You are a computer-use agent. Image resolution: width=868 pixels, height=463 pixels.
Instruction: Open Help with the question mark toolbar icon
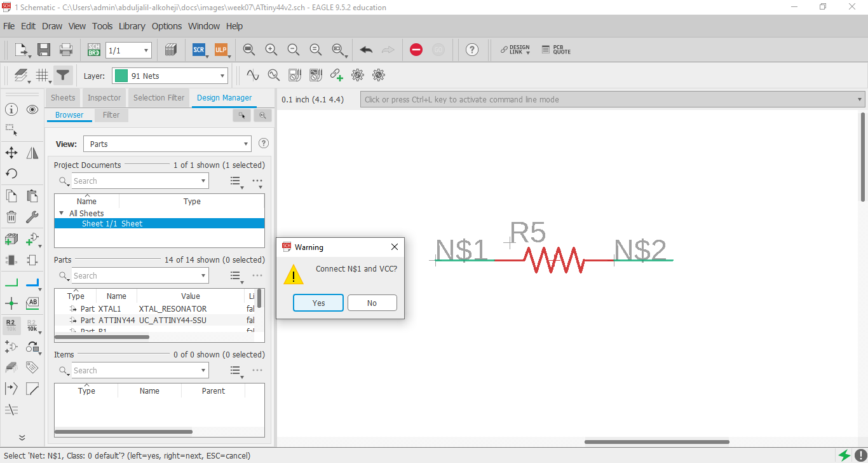click(x=471, y=50)
